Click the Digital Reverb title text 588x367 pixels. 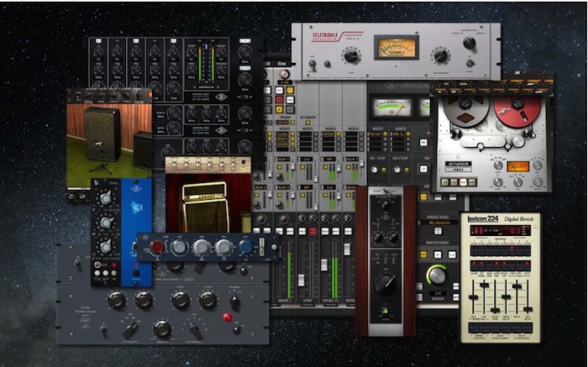[x=518, y=219]
